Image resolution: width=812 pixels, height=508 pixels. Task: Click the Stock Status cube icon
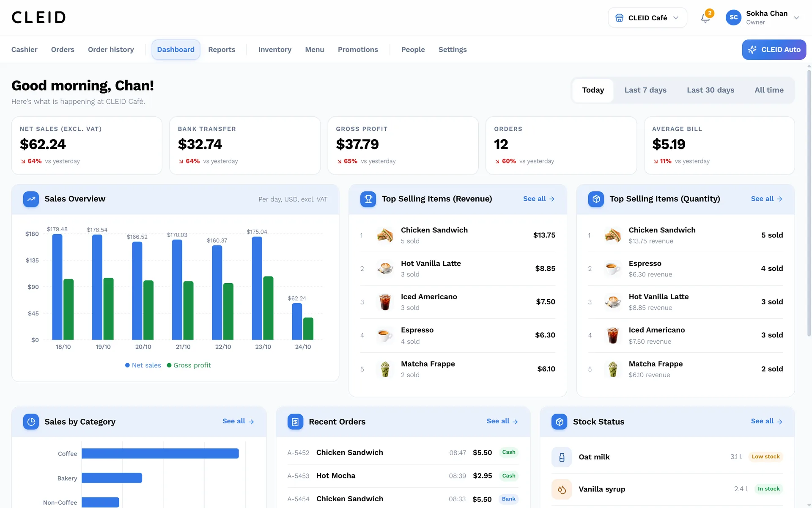point(560,422)
